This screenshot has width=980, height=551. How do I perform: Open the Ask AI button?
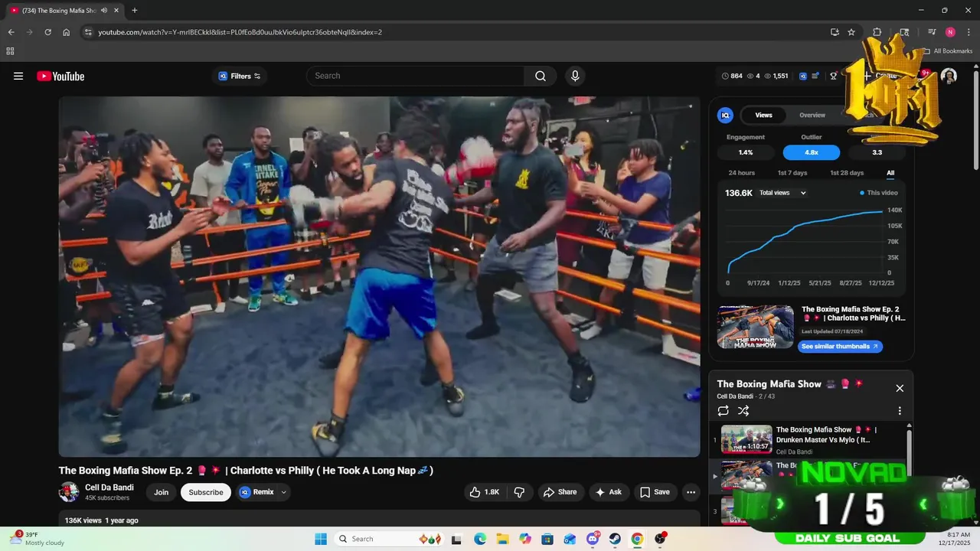(x=608, y=492)
